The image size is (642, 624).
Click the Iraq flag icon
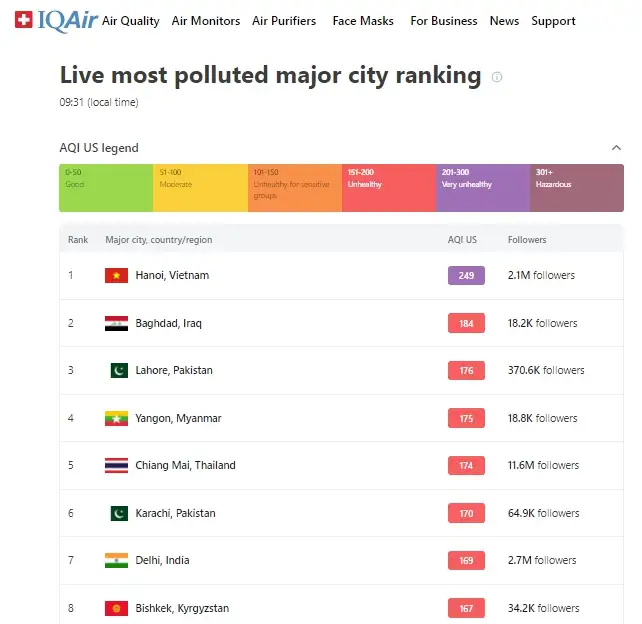pos(116,323)
